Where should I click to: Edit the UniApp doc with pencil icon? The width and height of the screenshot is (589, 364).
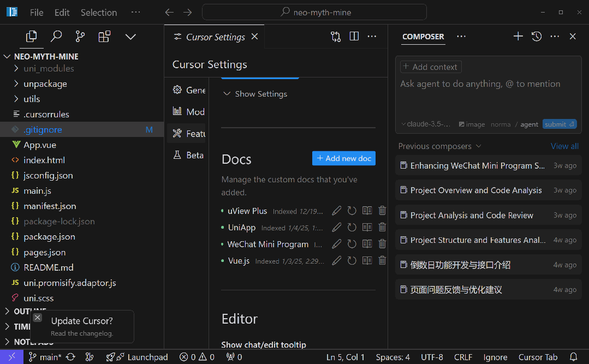point(337,228)
